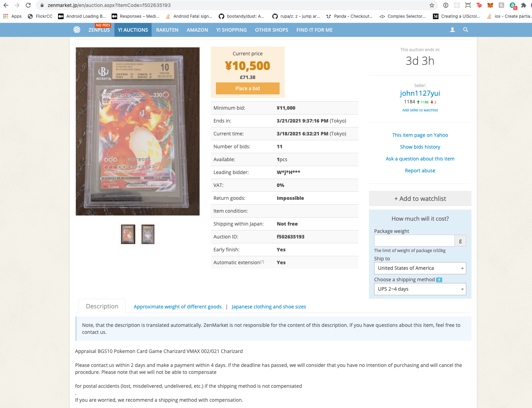Expand the shipping method UPS dropdown
Image resolution: width=532 pixels, height=408 pixels.
pyautogui.click(x=420, y=289)
